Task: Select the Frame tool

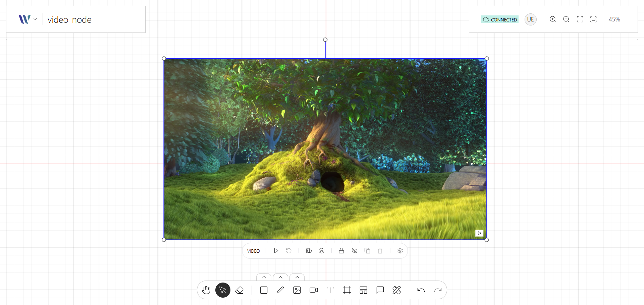Action: (347, 290)
